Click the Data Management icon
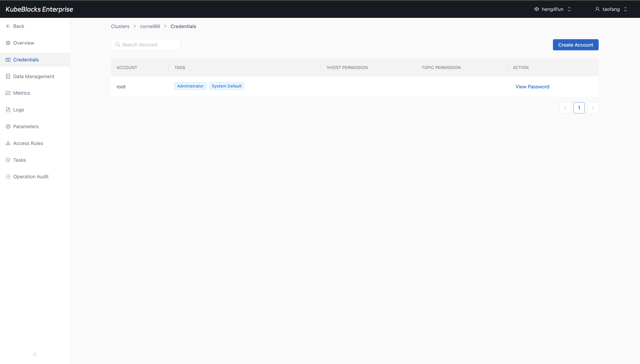Viewport: 640px width, 364px height. 8,76
